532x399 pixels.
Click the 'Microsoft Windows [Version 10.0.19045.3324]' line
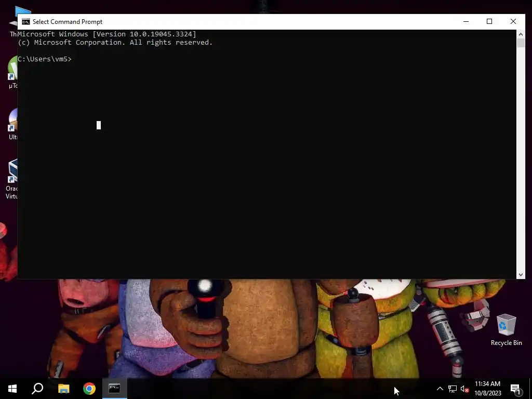107,34
